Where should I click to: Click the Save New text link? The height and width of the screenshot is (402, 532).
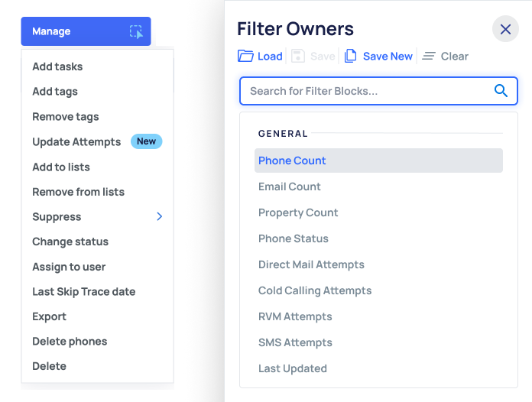pos(388,56)
